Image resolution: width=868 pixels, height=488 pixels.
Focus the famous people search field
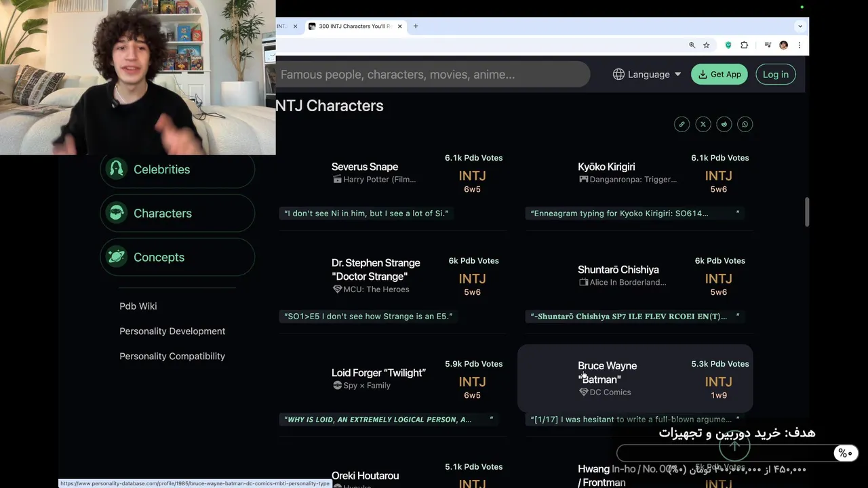pyautogui.click(x=433, y=75)
